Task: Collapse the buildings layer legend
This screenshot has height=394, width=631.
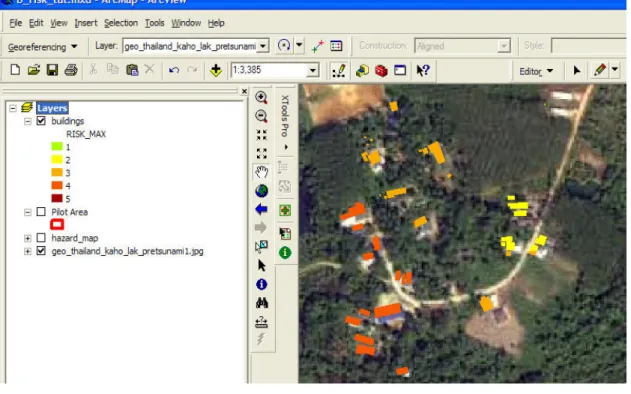Action: click(27, 121)
